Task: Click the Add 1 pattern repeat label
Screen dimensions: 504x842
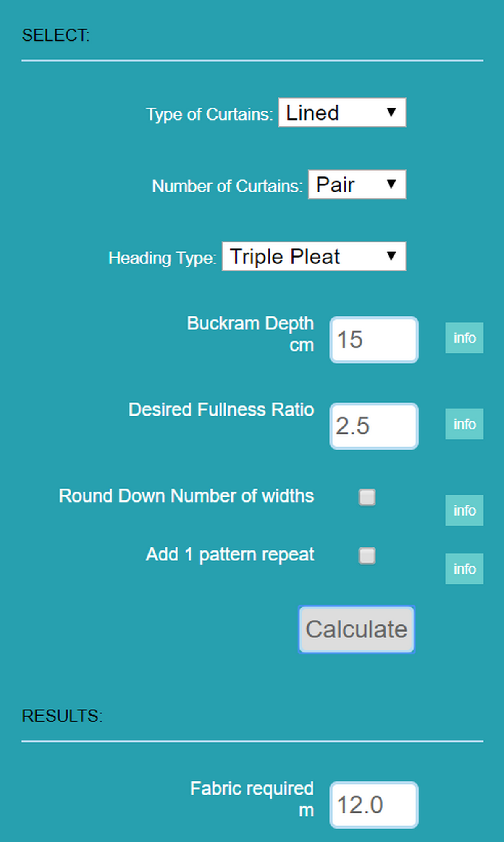Action: (230, 555)
